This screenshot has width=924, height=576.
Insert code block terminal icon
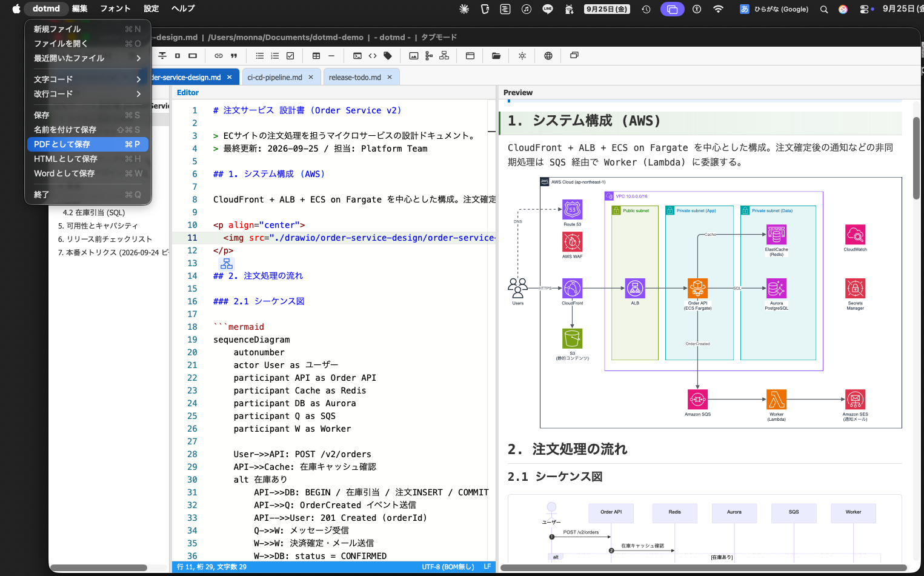click(x=357, y=56)
